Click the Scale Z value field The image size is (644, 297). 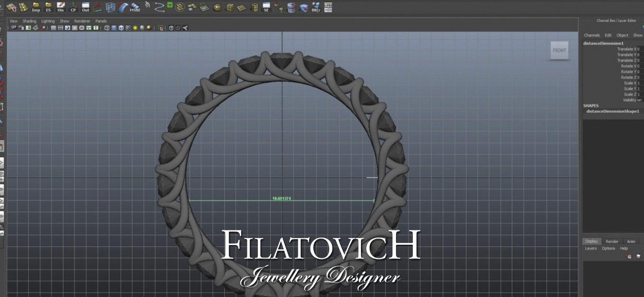(640, 94)
